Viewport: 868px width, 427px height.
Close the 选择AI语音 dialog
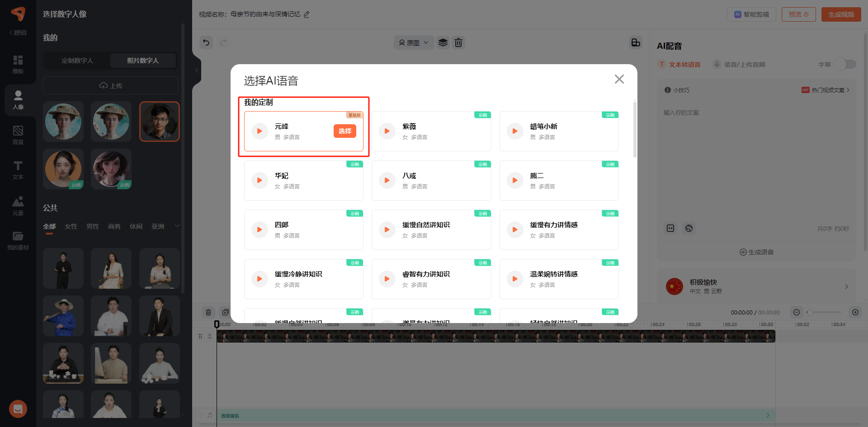619,79
